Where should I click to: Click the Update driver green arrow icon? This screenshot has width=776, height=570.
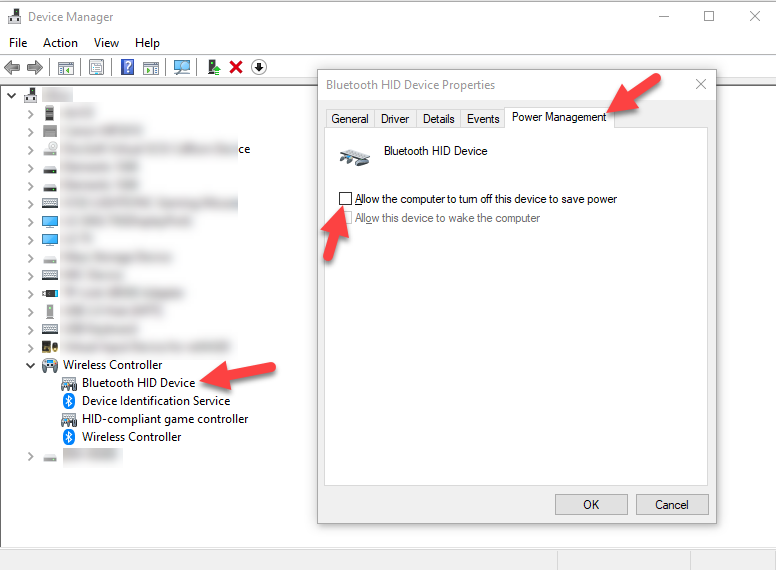click(214, 67)
